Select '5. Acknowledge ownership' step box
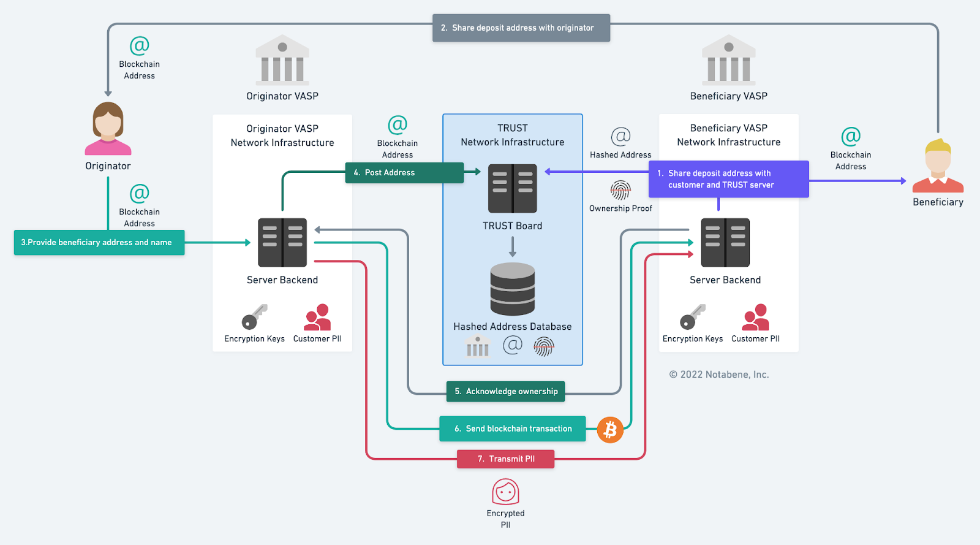This screenshot has height=545, width=980. 505,391
